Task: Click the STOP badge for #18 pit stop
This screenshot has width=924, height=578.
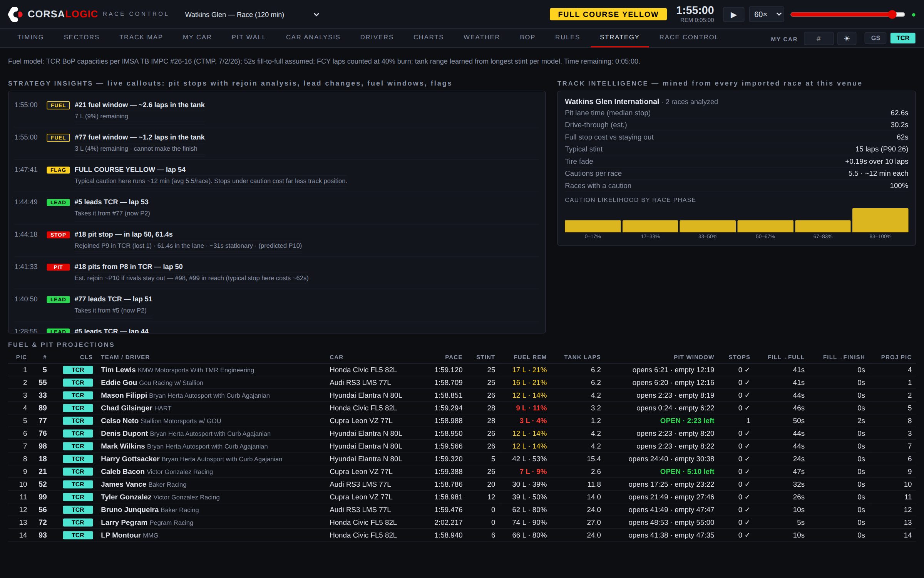Action: 58,235
